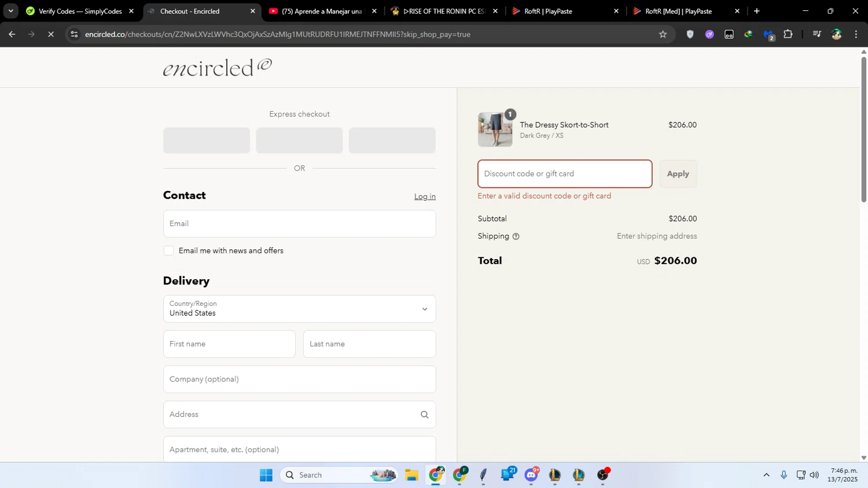This screenshot has width=868, height=488.
Task: Click the first express checkout button
Action: pos(207,141)
